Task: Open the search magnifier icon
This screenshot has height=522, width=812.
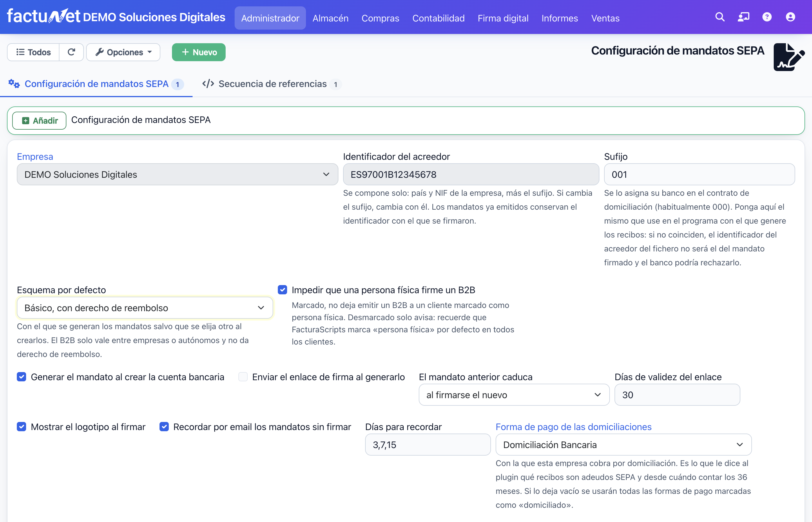Action: [x=720, y=17]
